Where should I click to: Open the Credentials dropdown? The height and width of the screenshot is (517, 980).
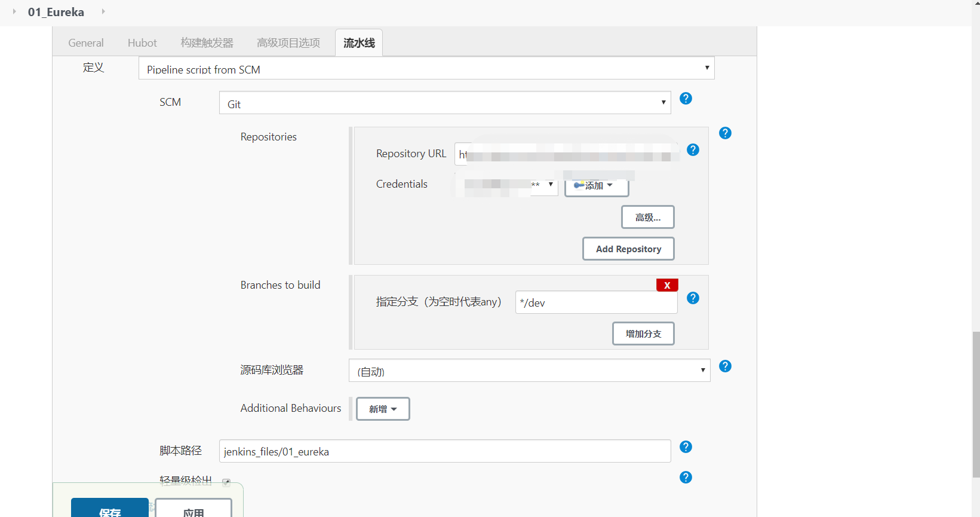(506, 184)
